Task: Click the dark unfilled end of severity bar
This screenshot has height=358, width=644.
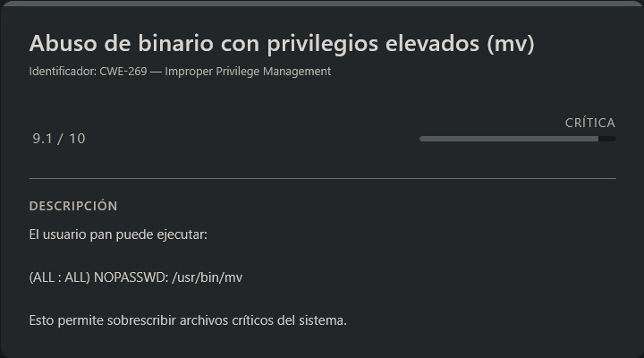Action: point(607,139)
